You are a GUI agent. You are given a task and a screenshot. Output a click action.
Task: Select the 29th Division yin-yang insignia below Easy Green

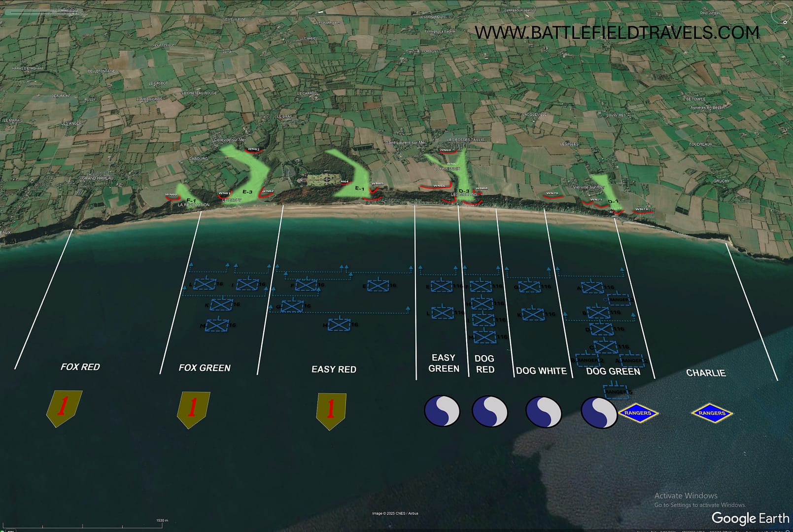point(443,410)
